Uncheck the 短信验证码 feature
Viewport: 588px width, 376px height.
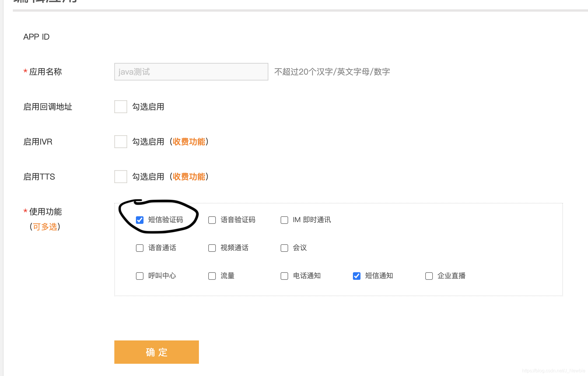click(140, 220)
